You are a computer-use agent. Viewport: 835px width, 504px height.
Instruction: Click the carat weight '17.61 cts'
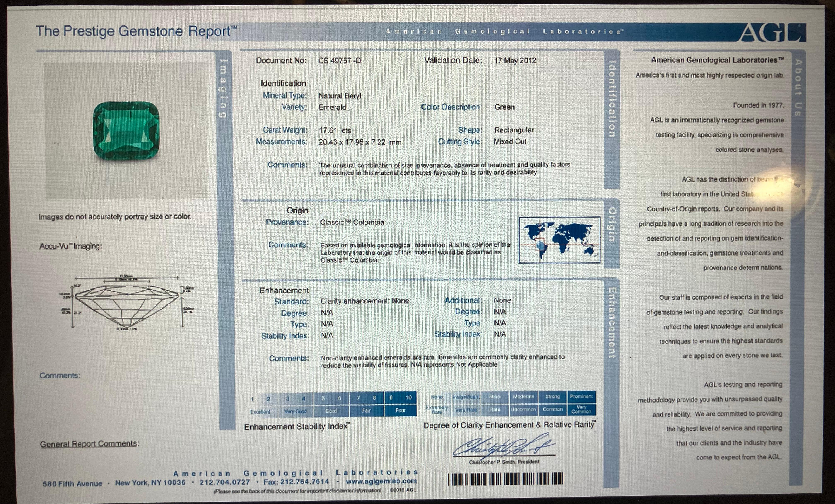tap(335, 131)
